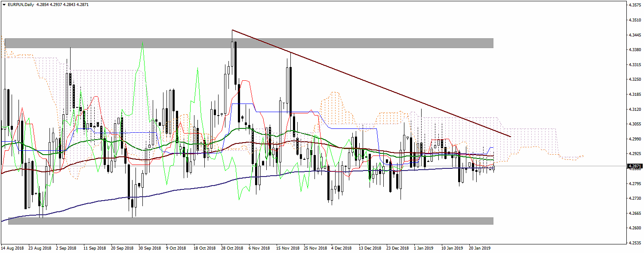Click the 23 Dec 2018 date label
The image size is (644, 253).
[x=397, y=248]
